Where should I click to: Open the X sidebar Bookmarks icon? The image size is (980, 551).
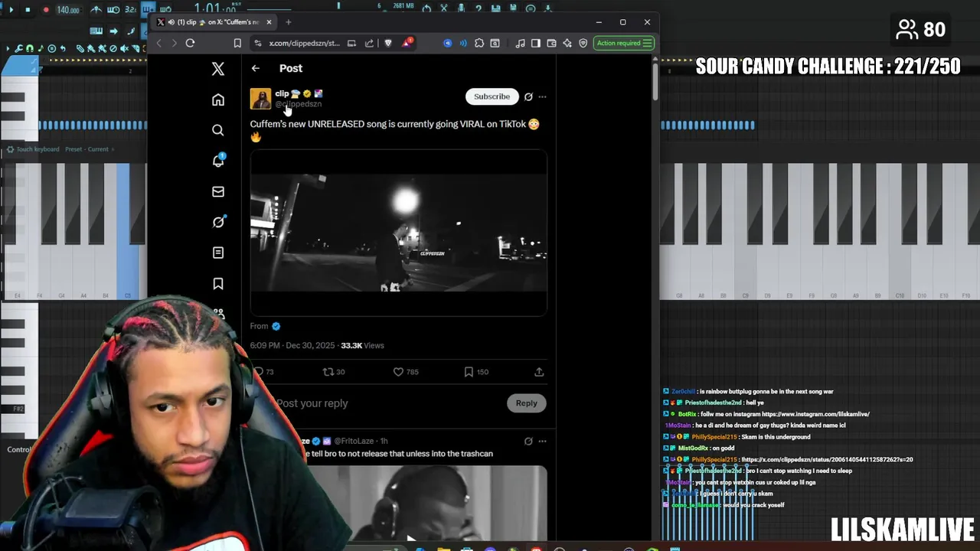click(218, 284)
